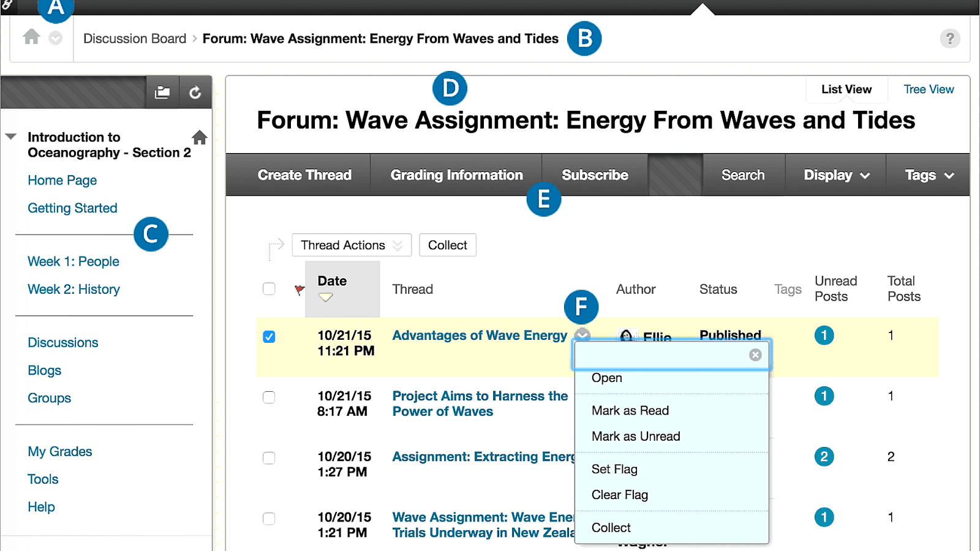Open the folder icon in the course menu toolbar
980x551 pixels.
click(162, 92)
